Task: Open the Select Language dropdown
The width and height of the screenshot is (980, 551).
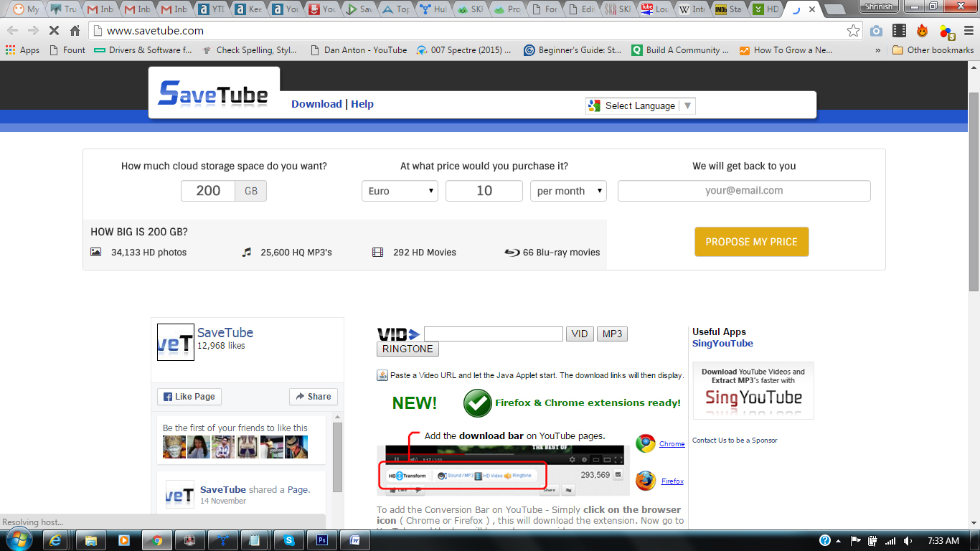Action: tap(641, 105)
